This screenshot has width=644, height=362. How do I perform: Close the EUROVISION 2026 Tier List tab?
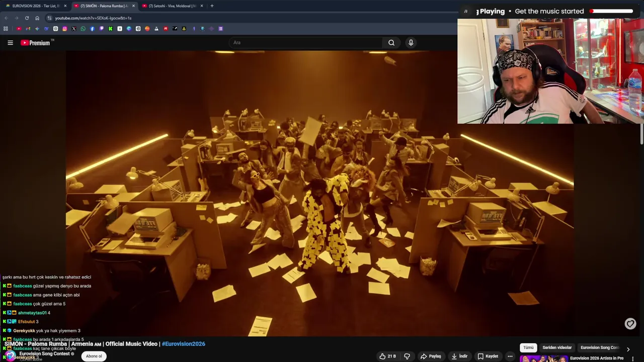click(65, 6)
